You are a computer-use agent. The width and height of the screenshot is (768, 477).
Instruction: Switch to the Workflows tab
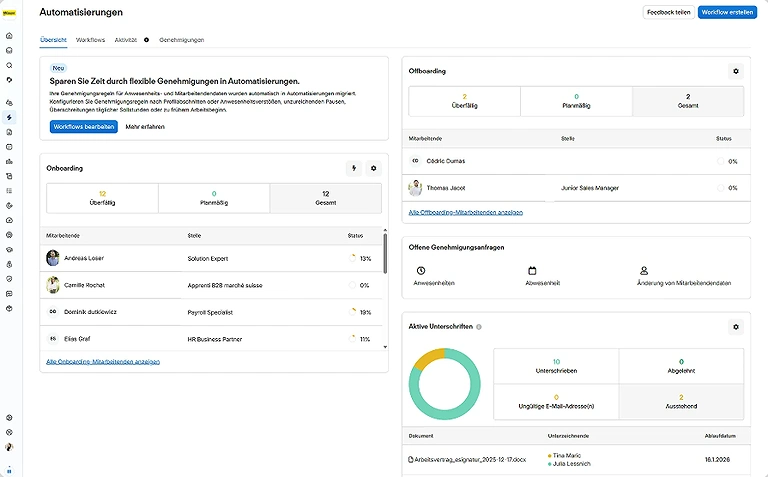(x=90, y=40)
